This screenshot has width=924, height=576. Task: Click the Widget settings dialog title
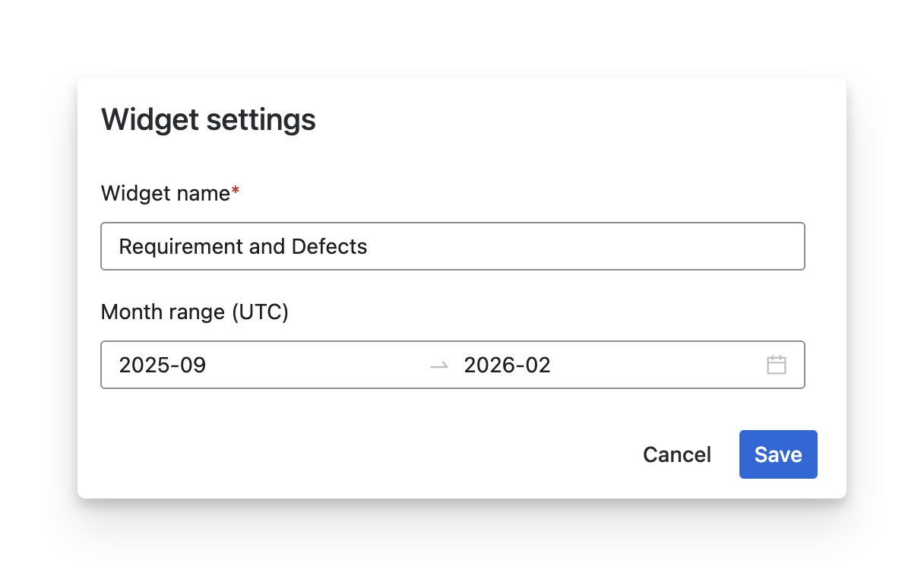pyautogui.click(x=208, y=120)
